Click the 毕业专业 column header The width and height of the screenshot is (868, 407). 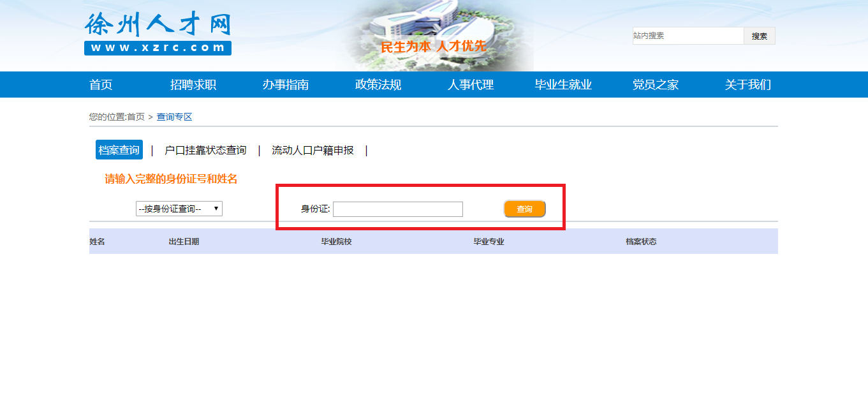[x=489, y=242]
